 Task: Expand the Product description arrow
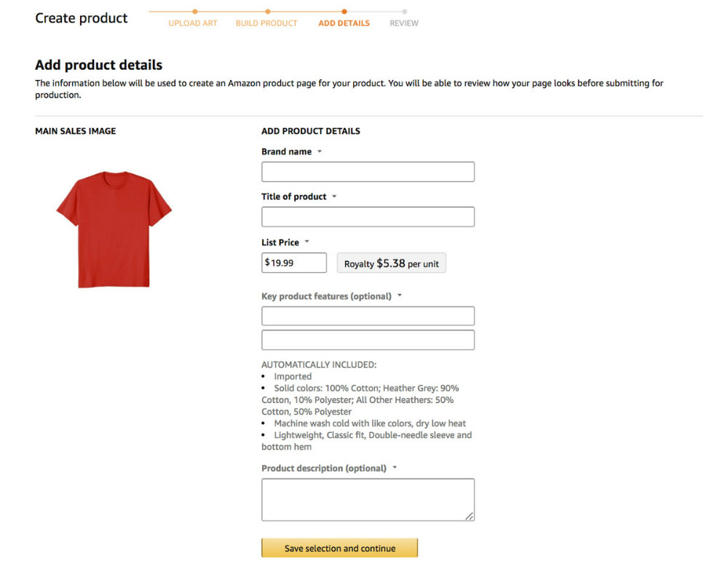[x=395, y=468]
